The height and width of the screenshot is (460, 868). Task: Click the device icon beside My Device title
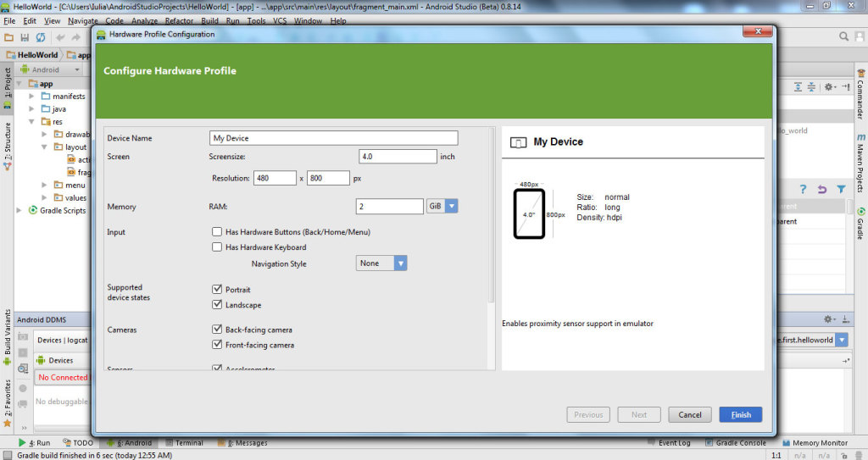click(518, 143)
